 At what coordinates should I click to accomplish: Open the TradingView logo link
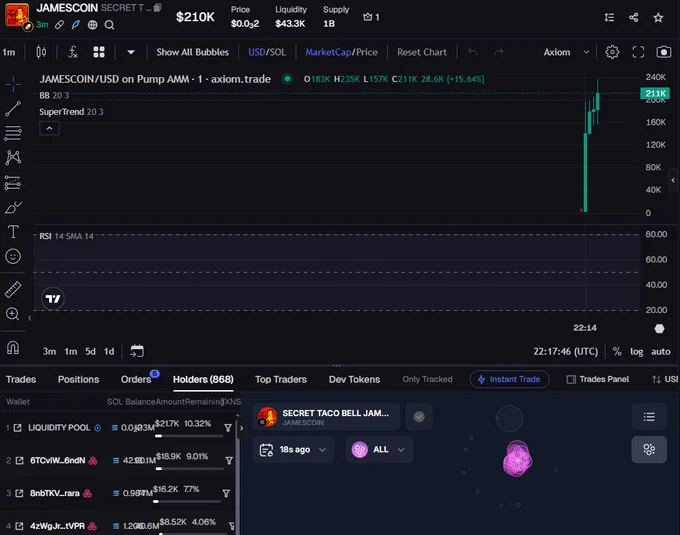[x=53, y=299]
